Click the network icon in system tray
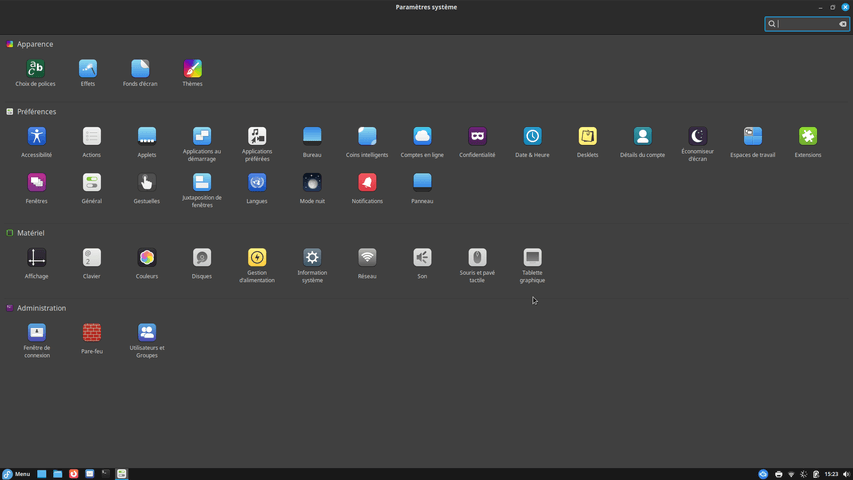 pyautogui.click(x=791, y=475)
